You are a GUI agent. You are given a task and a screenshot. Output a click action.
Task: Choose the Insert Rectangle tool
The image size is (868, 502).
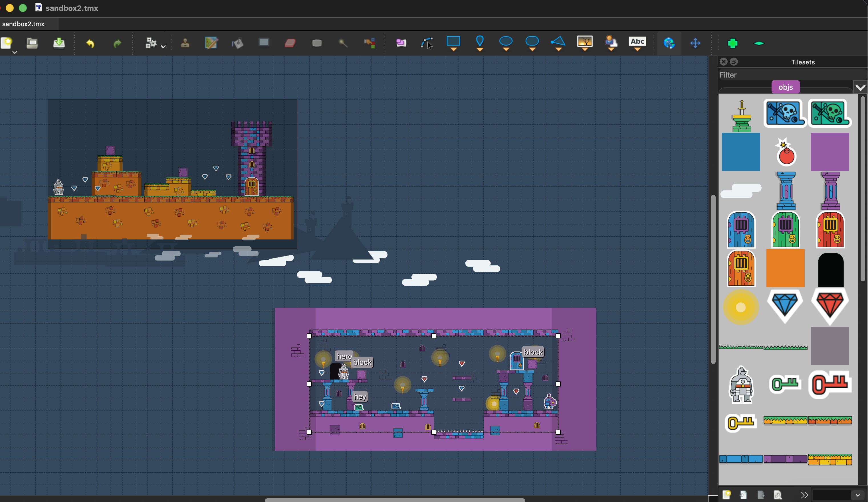(453, 43)
